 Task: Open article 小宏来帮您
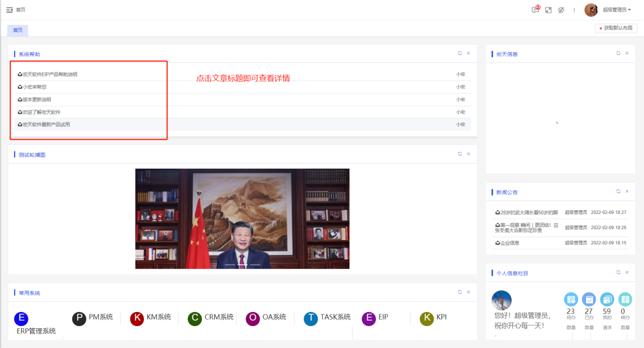click(x=34, y=87)
